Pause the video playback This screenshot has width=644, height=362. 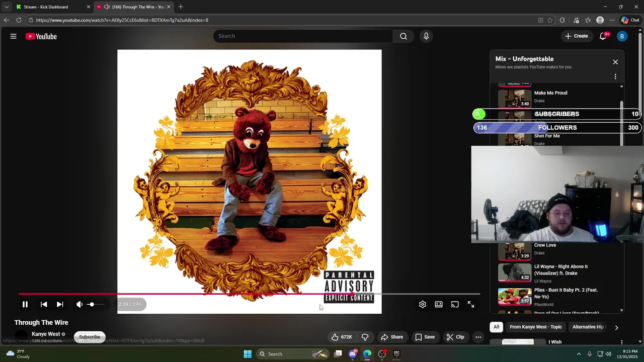point(25,304)
